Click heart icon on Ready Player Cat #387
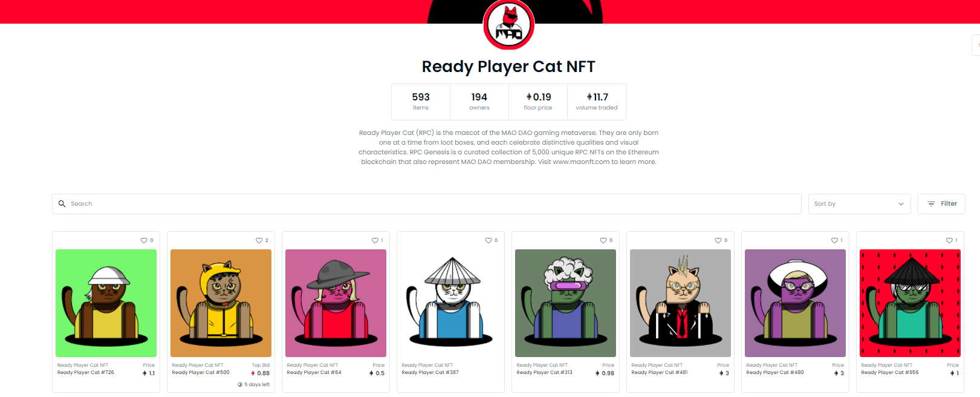Screen dimensions: 980x397 point(488,240)
